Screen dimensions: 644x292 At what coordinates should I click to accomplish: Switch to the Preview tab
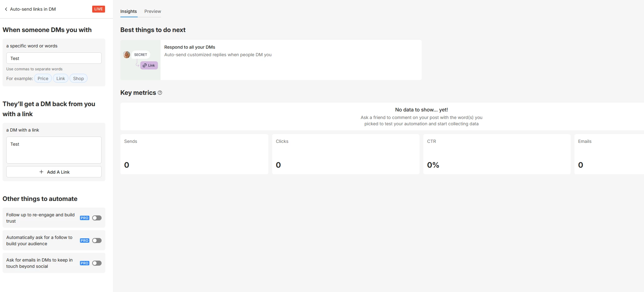point(152,11)
